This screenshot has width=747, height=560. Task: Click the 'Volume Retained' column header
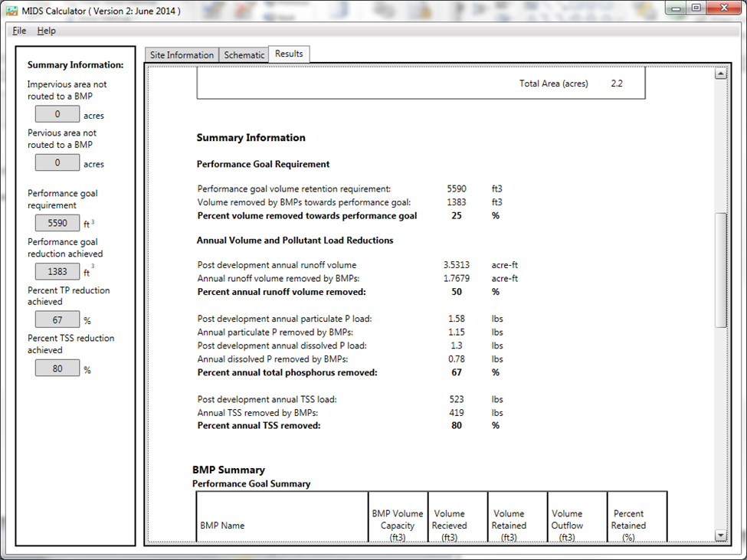click(509, 526)
